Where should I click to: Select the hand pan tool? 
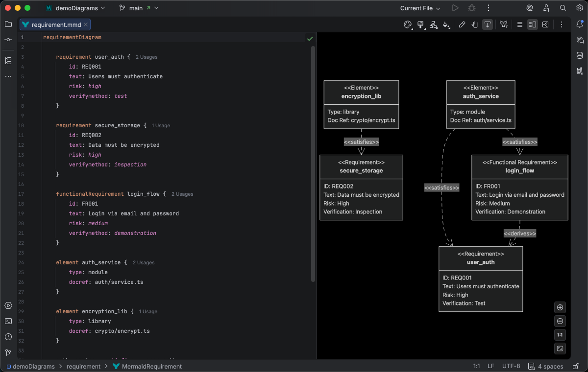click(x=475, y=24)
